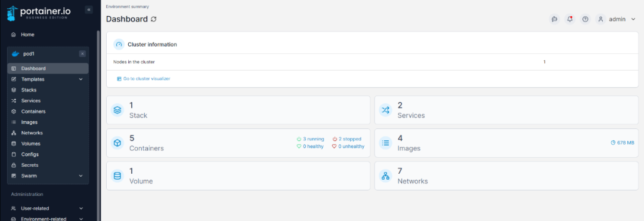The width and height of the screenshot is (644, 221).
Task: Open Services menu item
Action: tap(48, 100)
